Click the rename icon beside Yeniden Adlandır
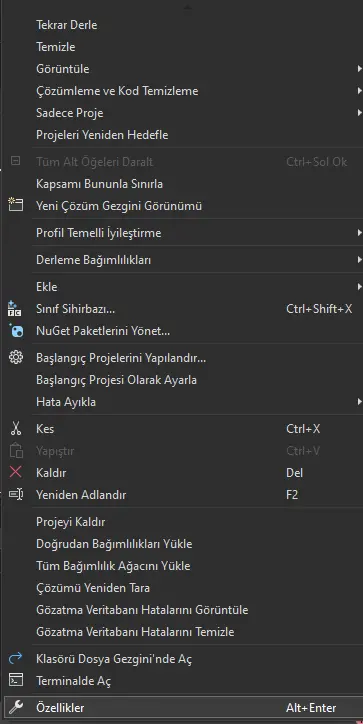The width and height of the screenshot is (363, 724). 16,495
